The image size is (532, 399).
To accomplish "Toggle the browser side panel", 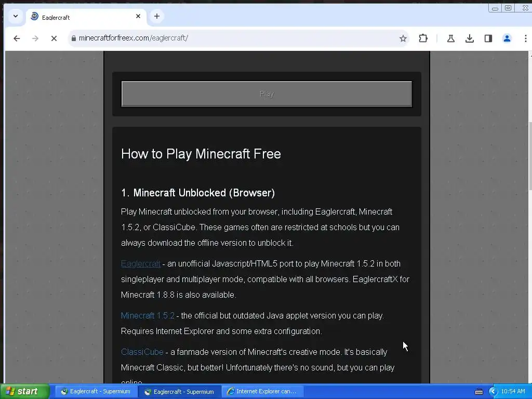I will click(488, 38).
